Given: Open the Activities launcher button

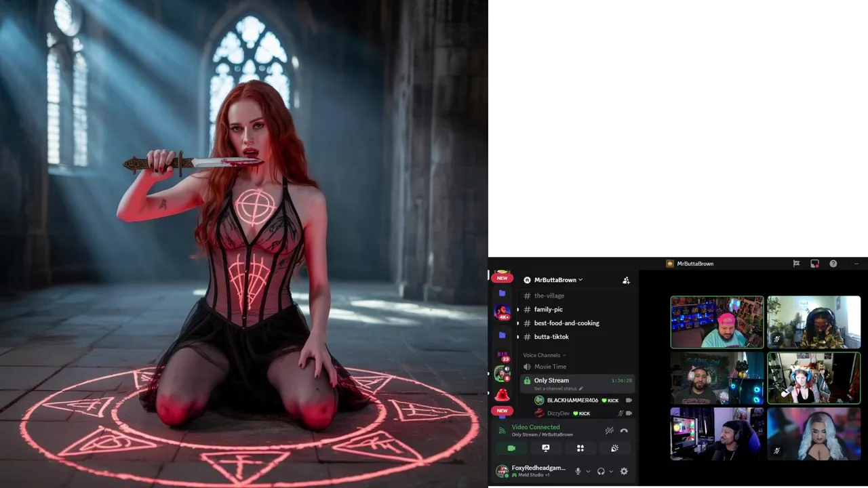Looking at the screenshot, I should coord(580,448).
